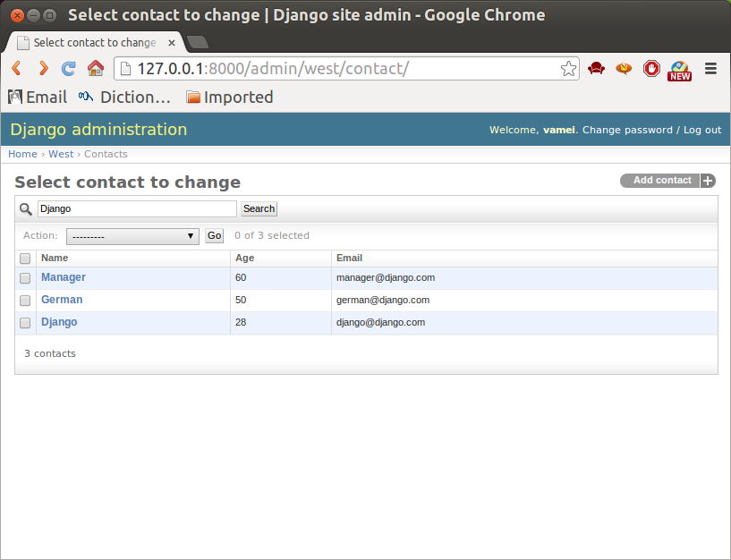This screenshot has width=731, height=560.
Task: Click the '0 of 3 selected' text
Action: click(x=272, y=235)
